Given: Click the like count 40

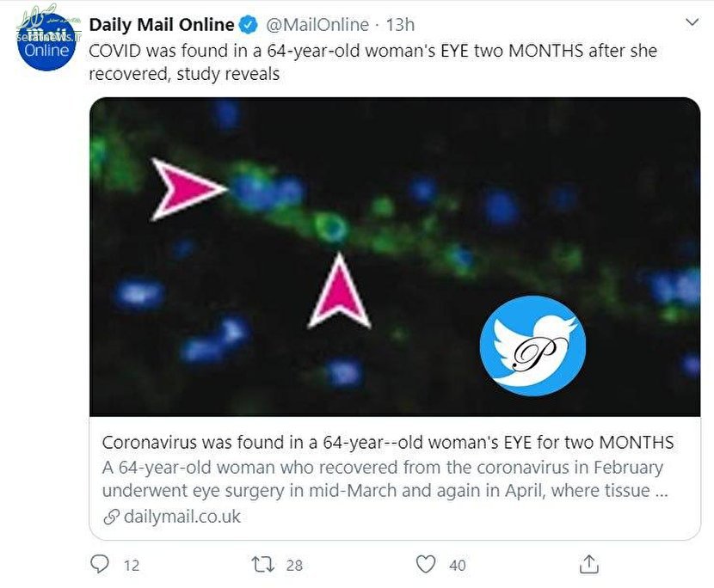Looking at the screenshot, I should pos(457,566).
